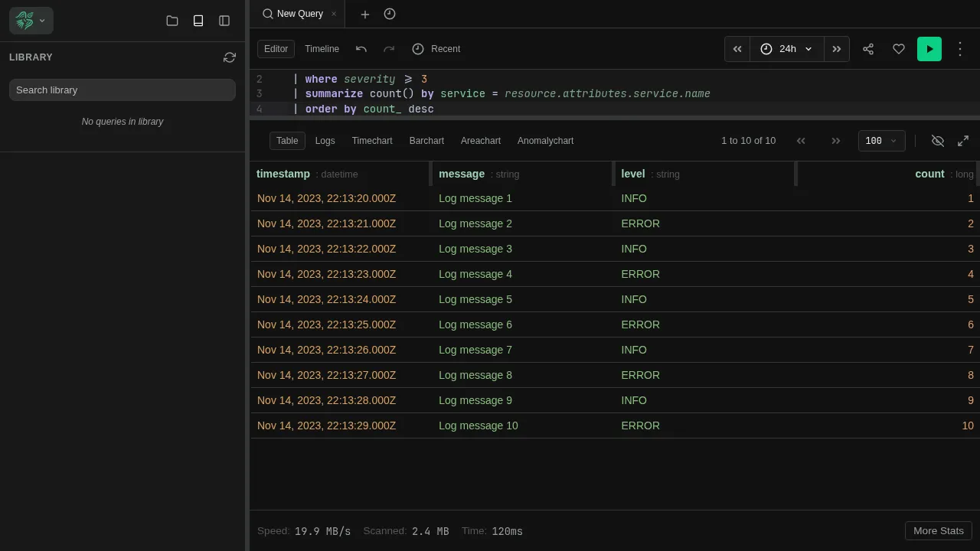Click the Search library input field

click(x=122, y=90)
